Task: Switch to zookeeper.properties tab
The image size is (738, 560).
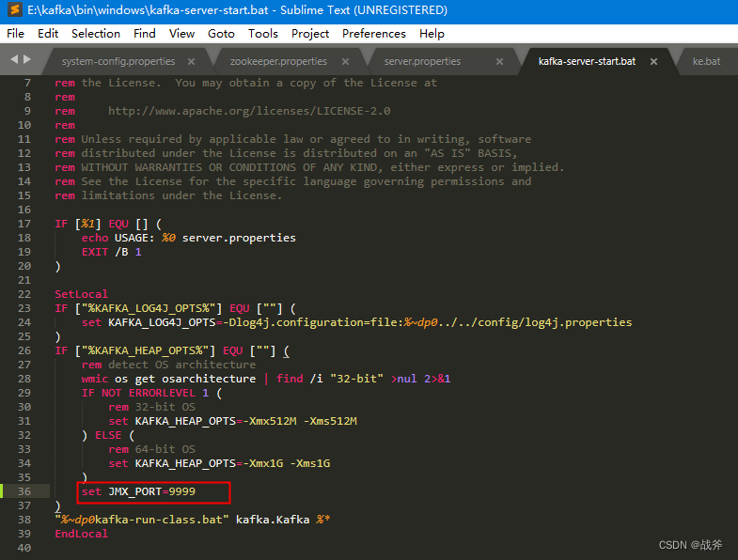Action: pyautogui.click(x=278, y=62)
